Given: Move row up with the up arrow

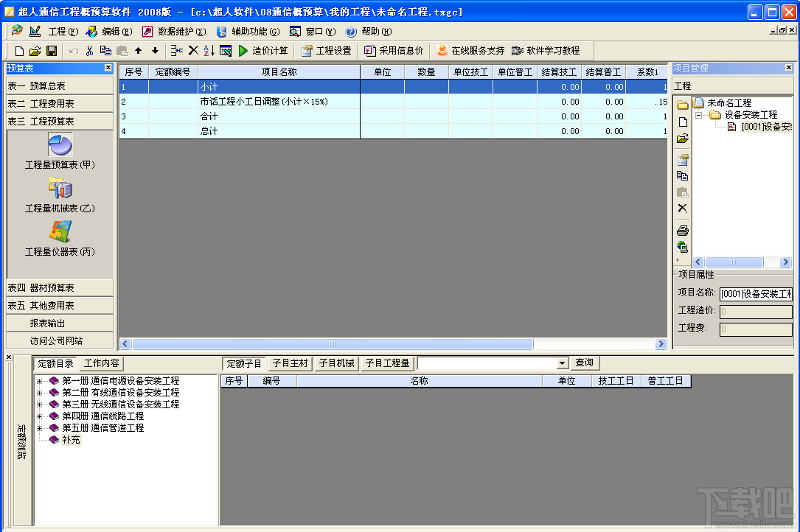Looking at the screenshot, I should coord(139,51).
